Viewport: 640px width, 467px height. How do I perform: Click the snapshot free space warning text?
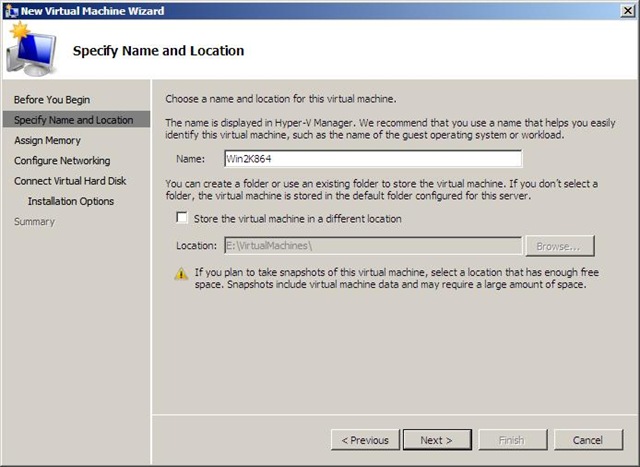pyautogui.click(x=396, y=278)
